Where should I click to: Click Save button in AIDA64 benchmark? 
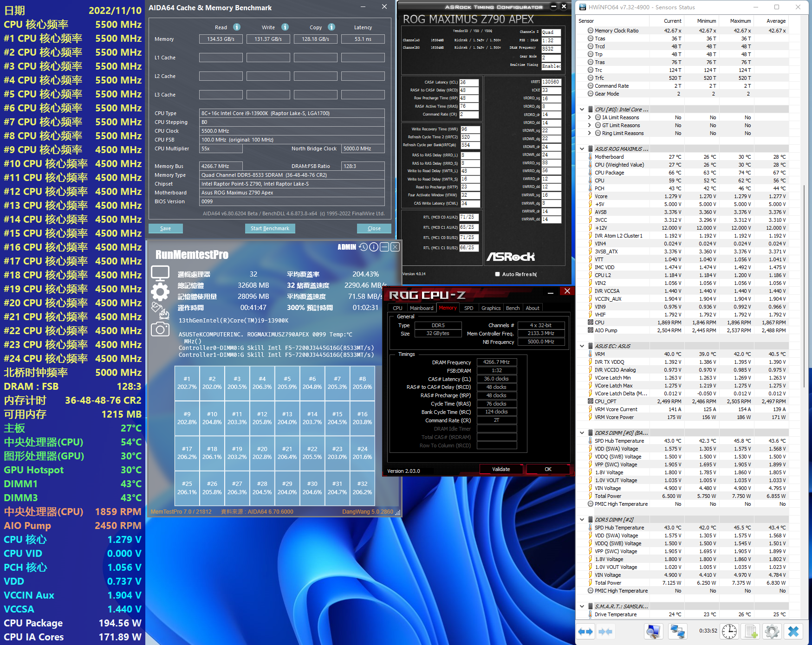point(166,228)
